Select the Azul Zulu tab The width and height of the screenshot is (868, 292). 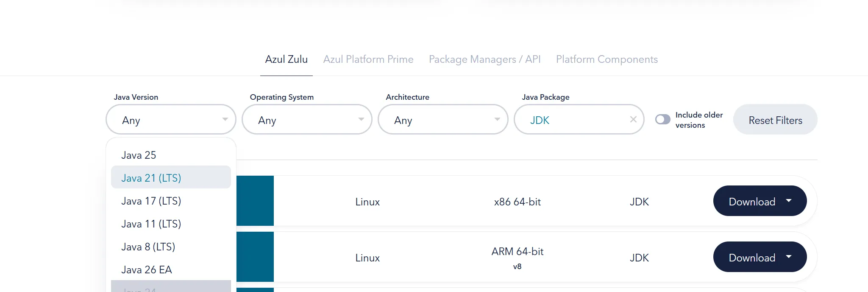coord(287,59)
